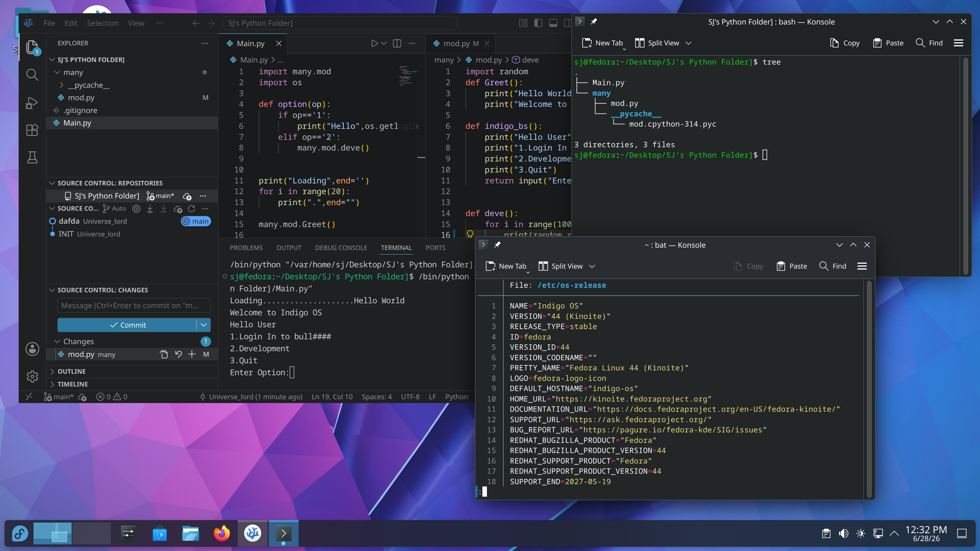Image resolution: width=980 pixels, height=551 pixels.
Task: Open the Explorer view in activity bar
Action: [32, 47]
